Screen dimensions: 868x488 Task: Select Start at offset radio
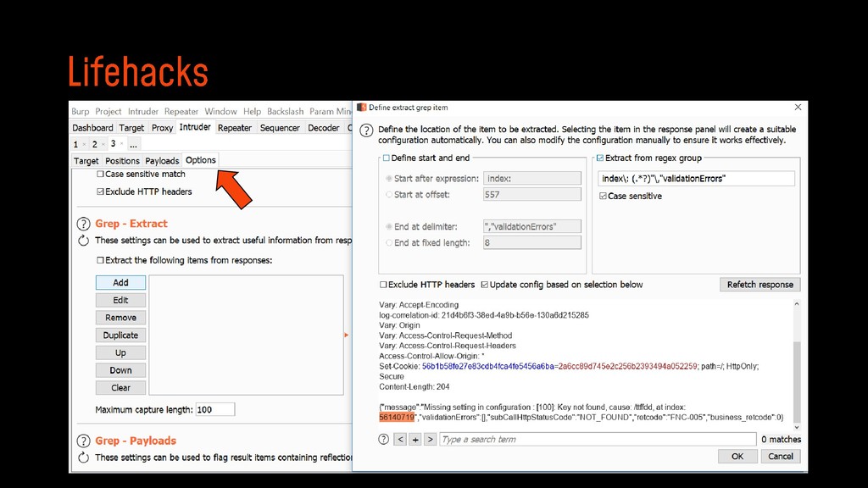389,195
